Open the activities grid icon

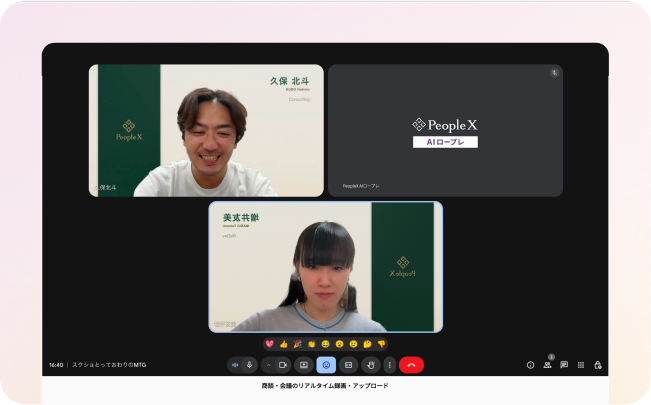tap(581, 365)
